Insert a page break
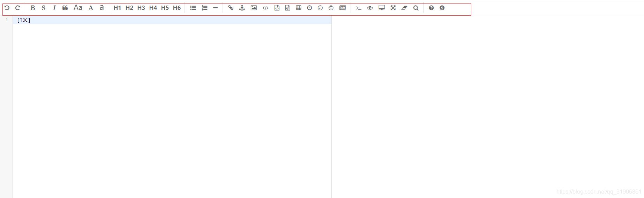The height and width of the screenshot is (198, 644). point(343,8)
